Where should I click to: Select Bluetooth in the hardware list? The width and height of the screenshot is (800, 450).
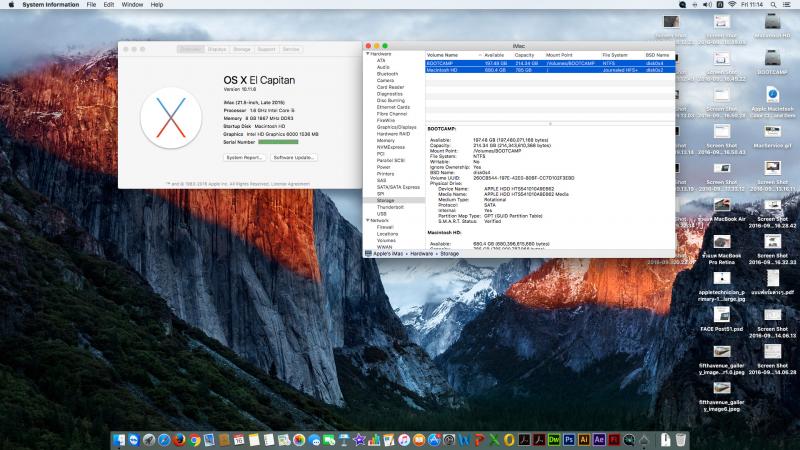[387, 74]
